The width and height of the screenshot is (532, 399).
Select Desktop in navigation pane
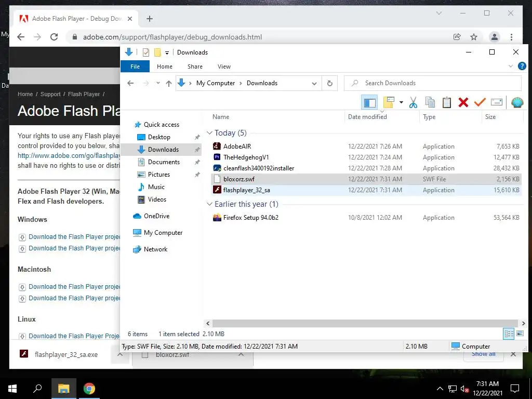[159, 137]
